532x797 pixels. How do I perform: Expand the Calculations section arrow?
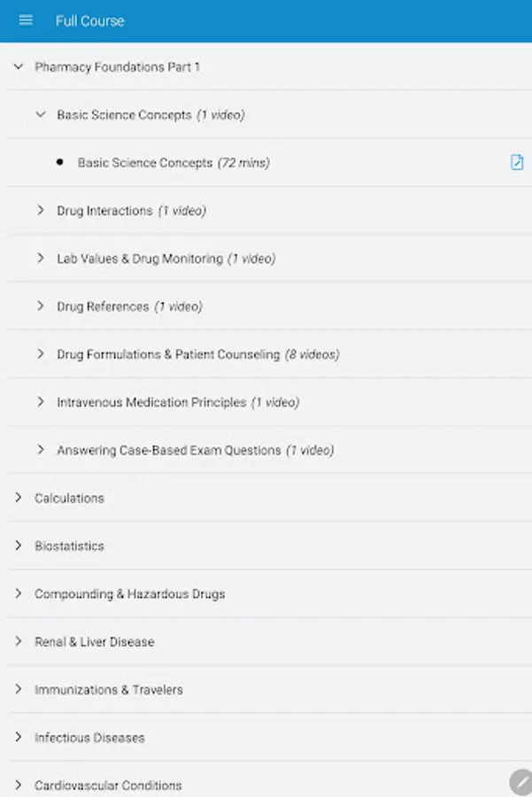(18, 498)
